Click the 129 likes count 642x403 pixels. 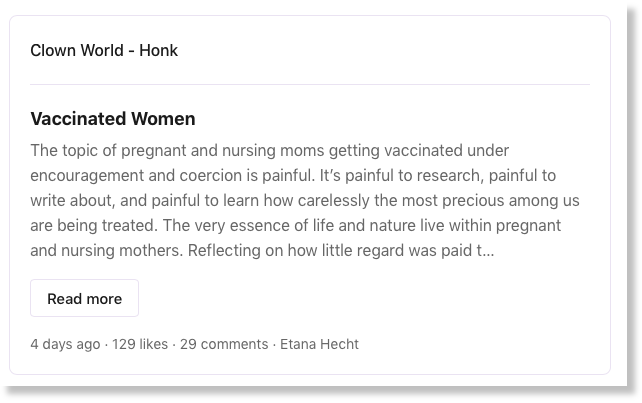pyautogui.click(x=140, y=344)
